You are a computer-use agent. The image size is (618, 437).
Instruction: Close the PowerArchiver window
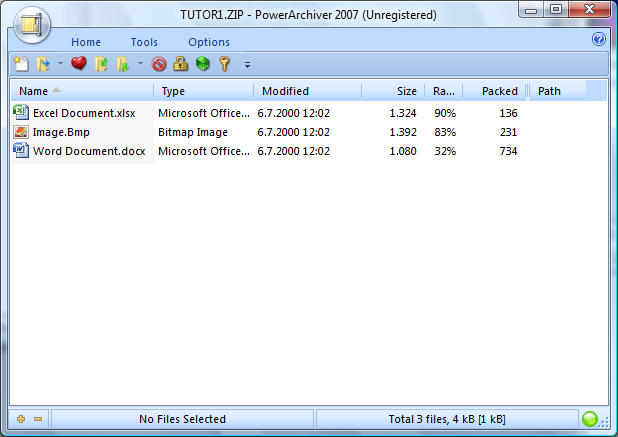tap(589, 9)
